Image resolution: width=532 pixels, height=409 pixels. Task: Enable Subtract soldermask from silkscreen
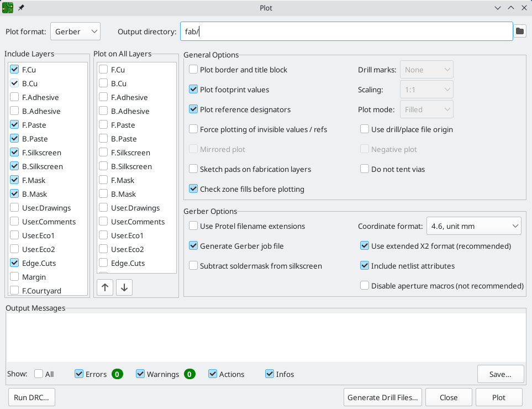[x=193, y=266]
